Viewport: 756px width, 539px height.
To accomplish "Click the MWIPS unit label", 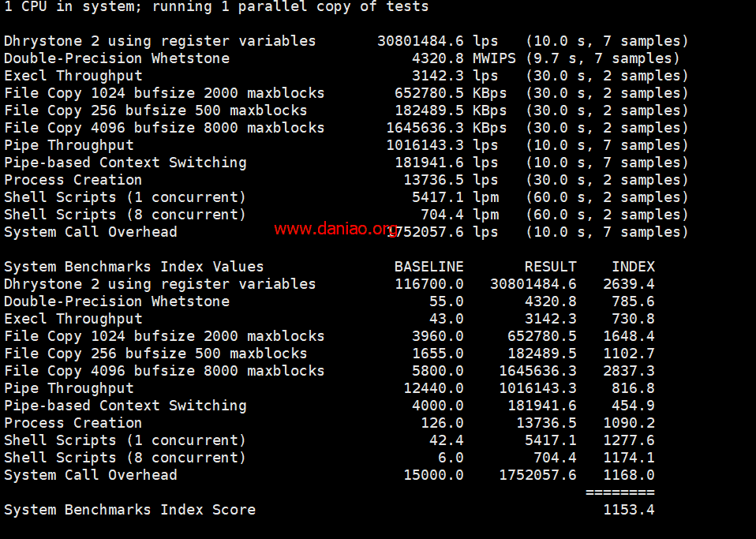I will pos(494,58).
